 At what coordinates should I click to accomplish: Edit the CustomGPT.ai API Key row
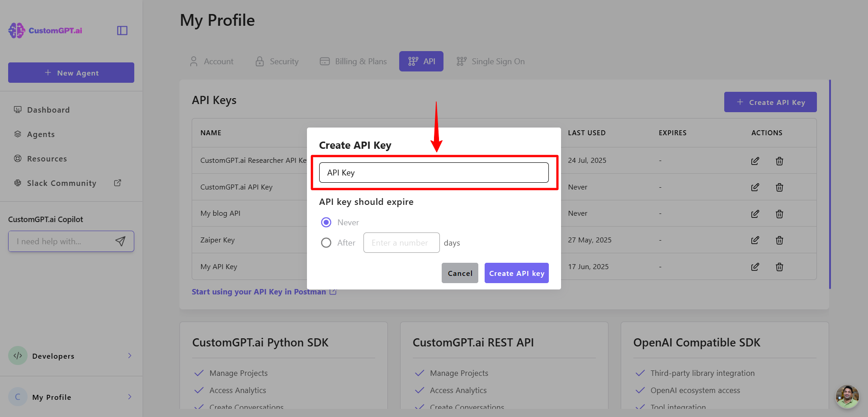pos(755,187)
